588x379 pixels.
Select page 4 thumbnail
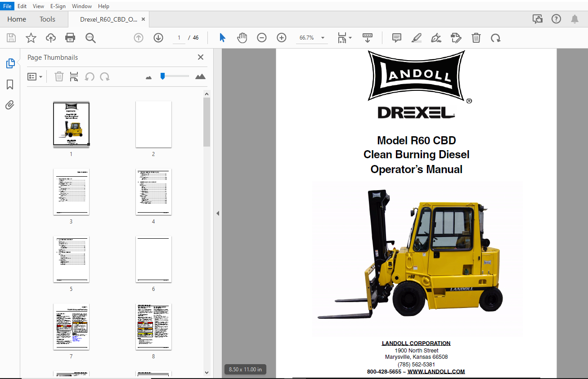[x=153, y=192]
